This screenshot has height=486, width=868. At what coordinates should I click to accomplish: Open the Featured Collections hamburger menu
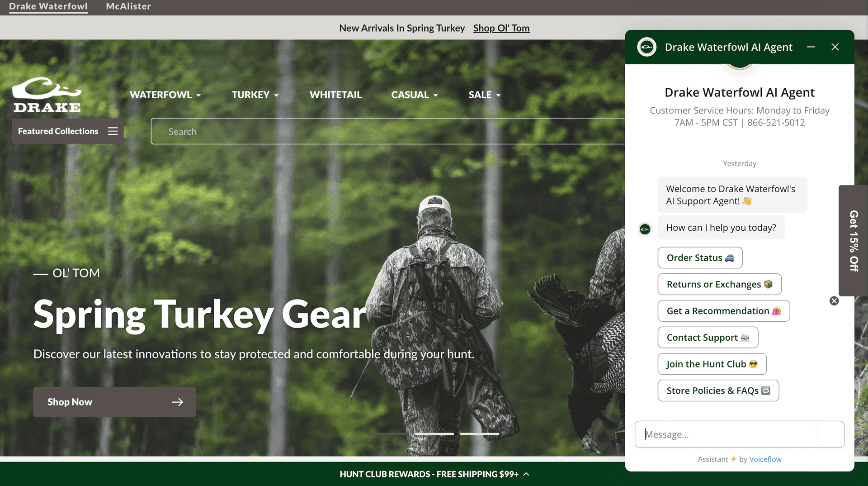click(68, 131)
